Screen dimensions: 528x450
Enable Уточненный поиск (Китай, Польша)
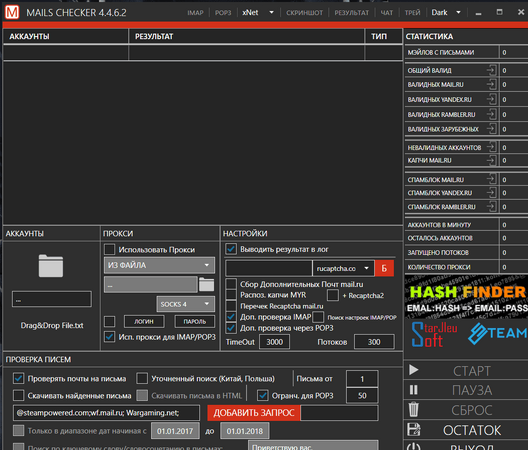tap(142, 379)
